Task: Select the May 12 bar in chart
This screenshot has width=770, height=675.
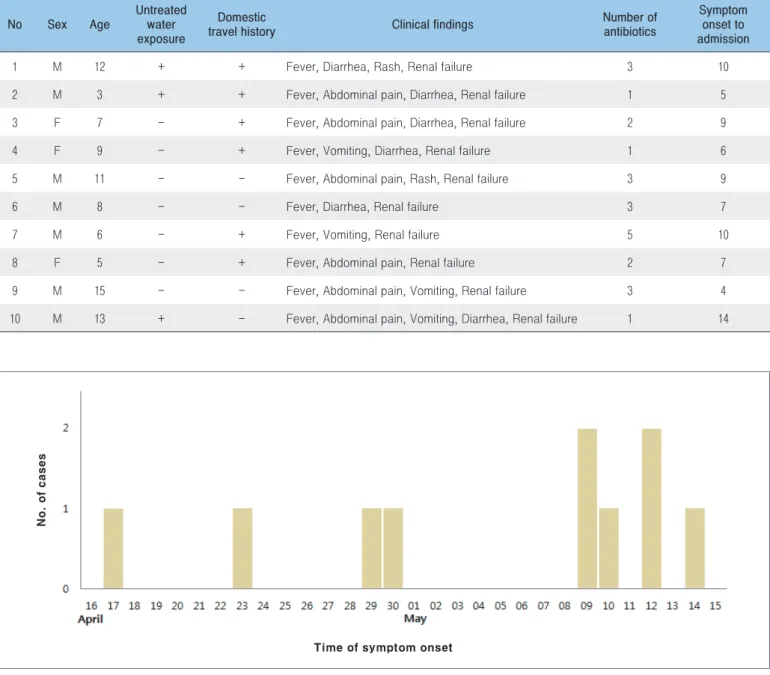Action: (x=651, y=509)
